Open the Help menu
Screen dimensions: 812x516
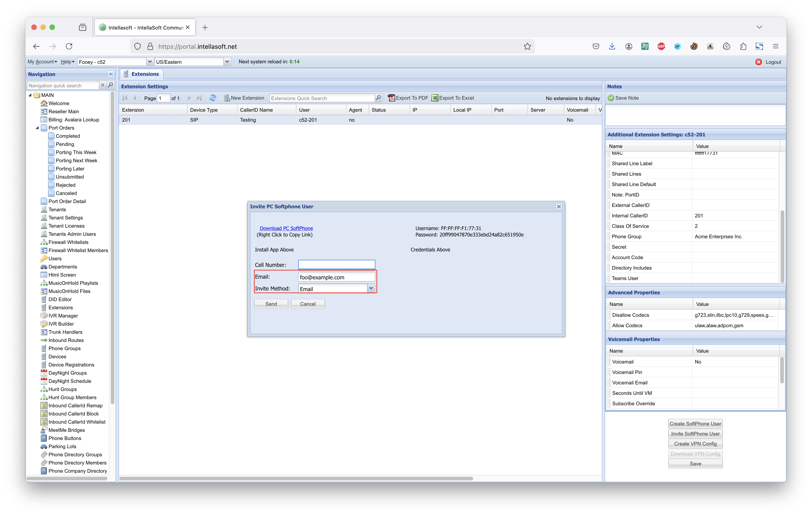(67, 62)
